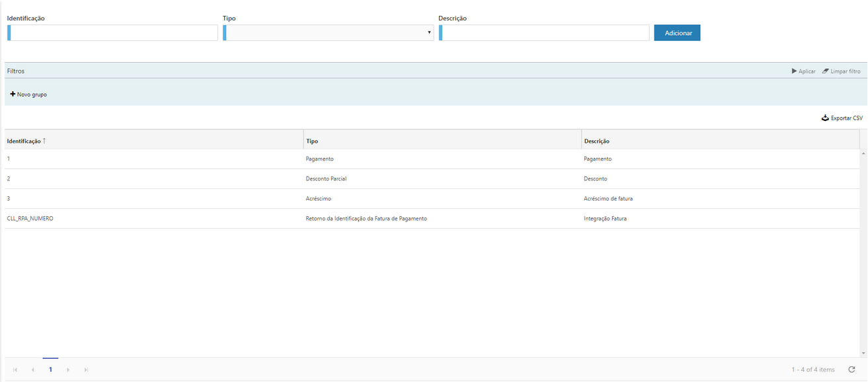Screen dimensions: 868x382
Task: Sort by the Identificação column header
Action: pos(24,141)
